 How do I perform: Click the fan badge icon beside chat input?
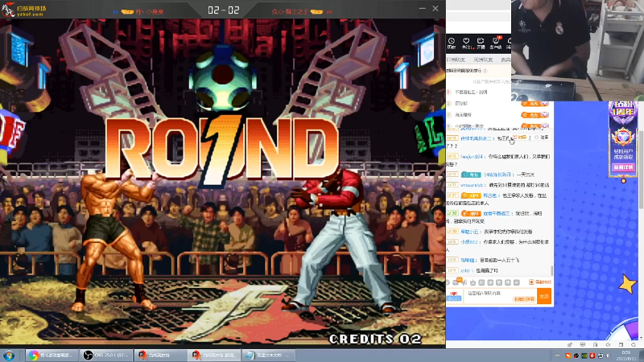point(454,296)
